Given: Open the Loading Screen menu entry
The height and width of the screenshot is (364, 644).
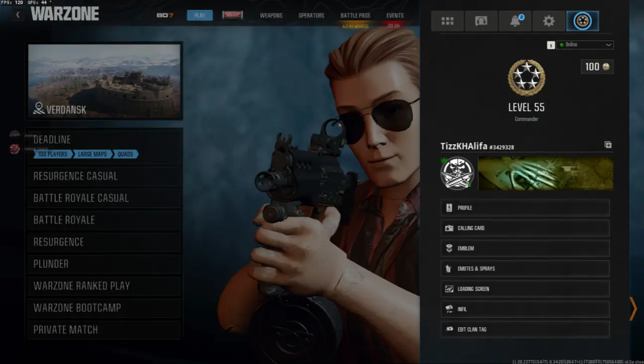Looking at the screenshot, I should tap(525, 289).
